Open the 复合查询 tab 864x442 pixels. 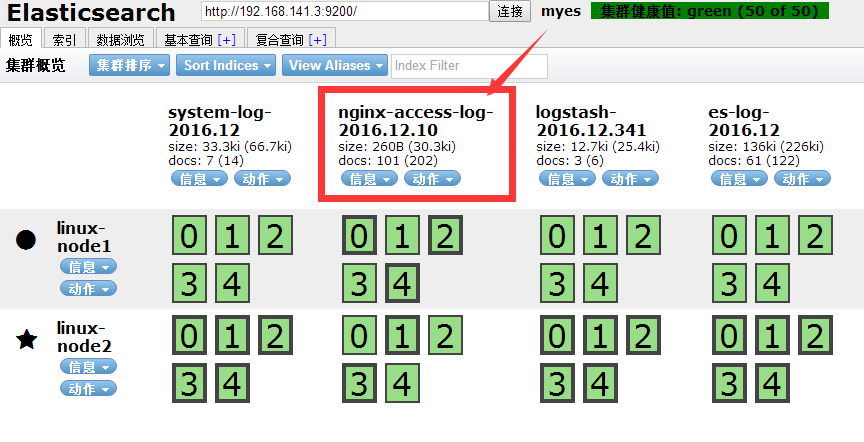[280, 40]
